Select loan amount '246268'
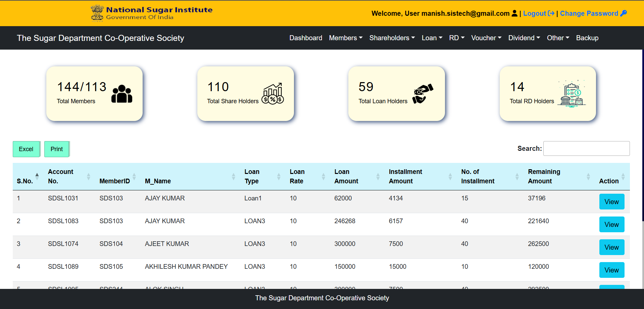The height and width of the screenshot is (309, 644). tap(345, 221)
